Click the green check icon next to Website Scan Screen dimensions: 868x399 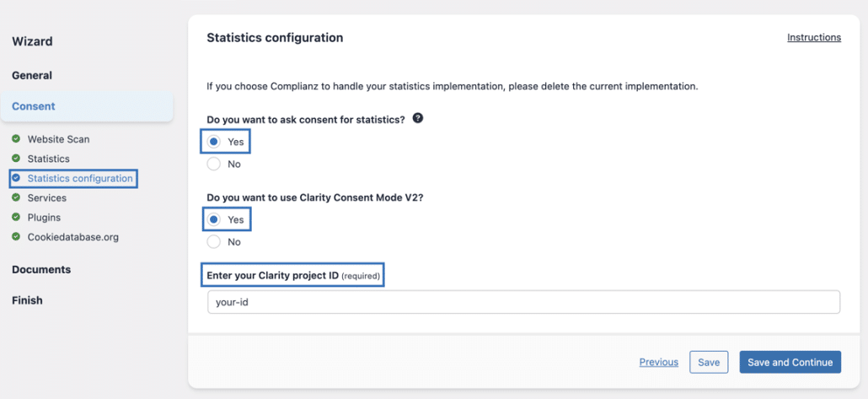16,139
